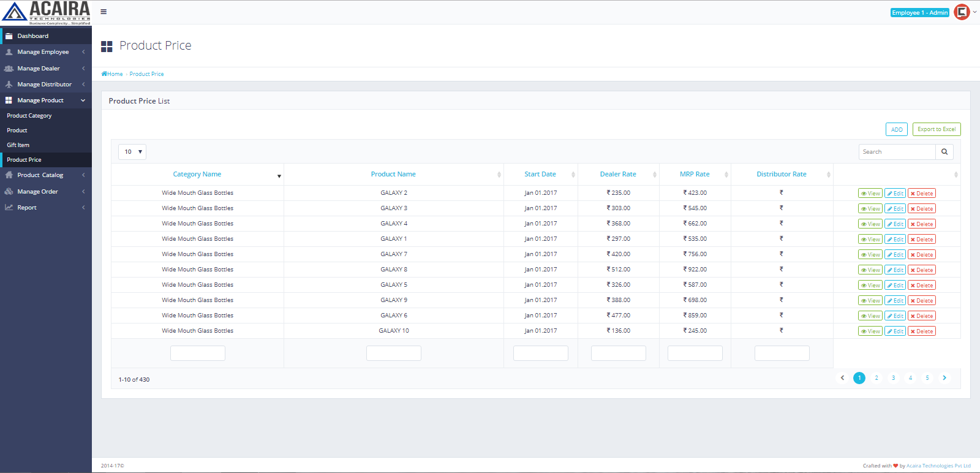This screenshot has width=980, height=473.
Task: Click the Search input field
Action: point(897,152)
